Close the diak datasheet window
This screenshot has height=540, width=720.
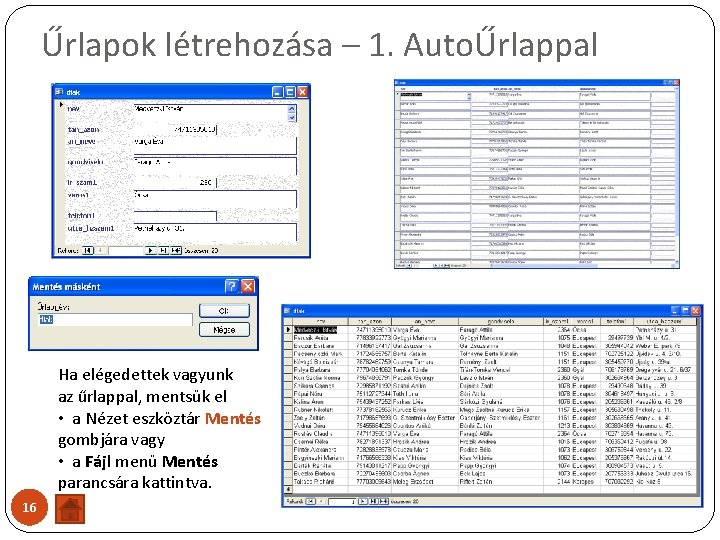[x=695, y=311]
